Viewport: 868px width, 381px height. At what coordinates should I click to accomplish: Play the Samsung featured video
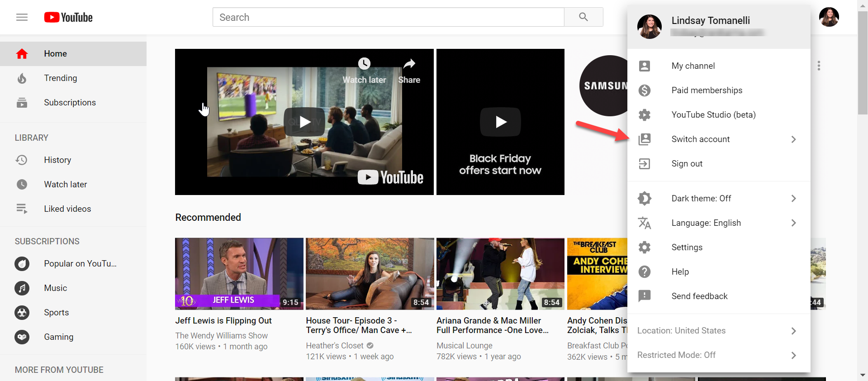pyautogui.click(x=304, y=122)
